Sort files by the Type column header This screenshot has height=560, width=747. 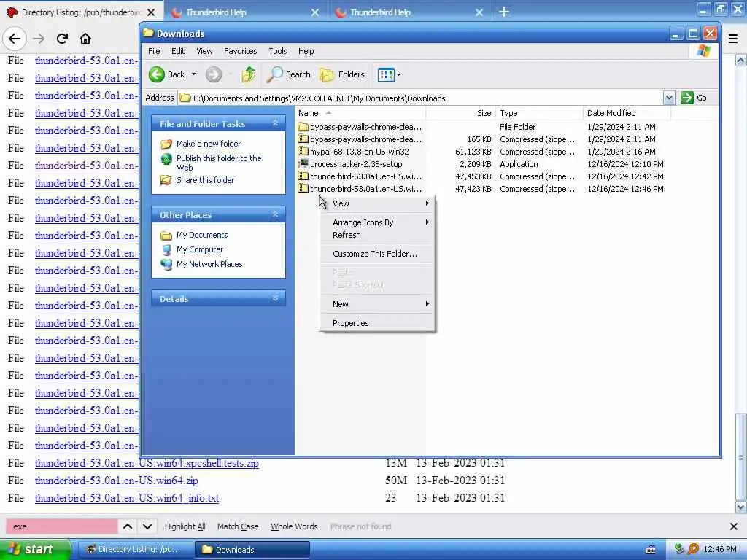tap(539, 113)
